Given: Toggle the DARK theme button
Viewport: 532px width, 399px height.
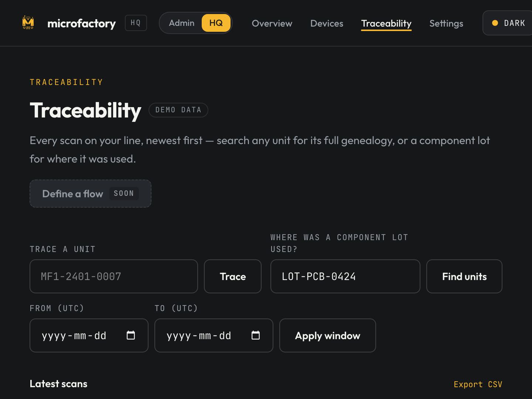Looking at the screenshot, I should tap(508, 23).
